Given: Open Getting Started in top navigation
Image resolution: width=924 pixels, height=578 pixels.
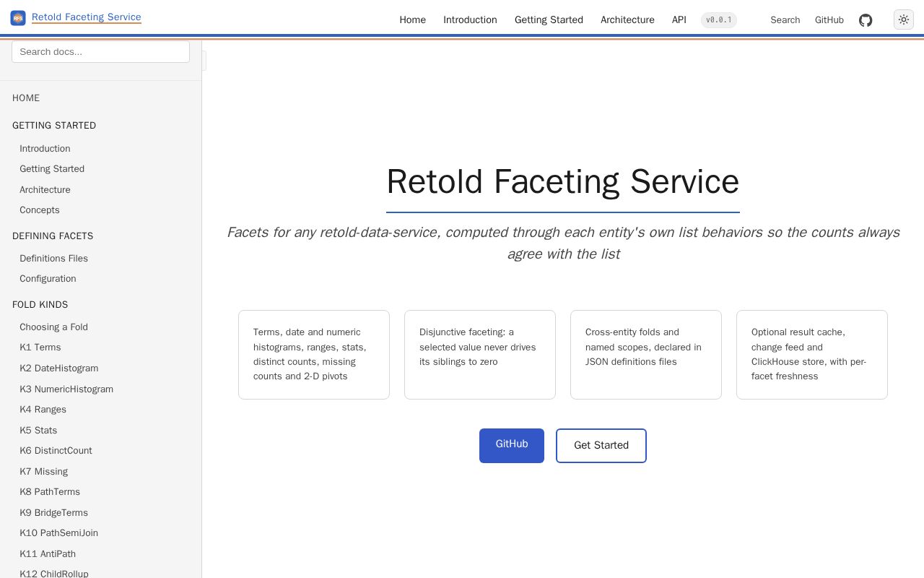Looking at the screenshot, I should pos(549,20).
